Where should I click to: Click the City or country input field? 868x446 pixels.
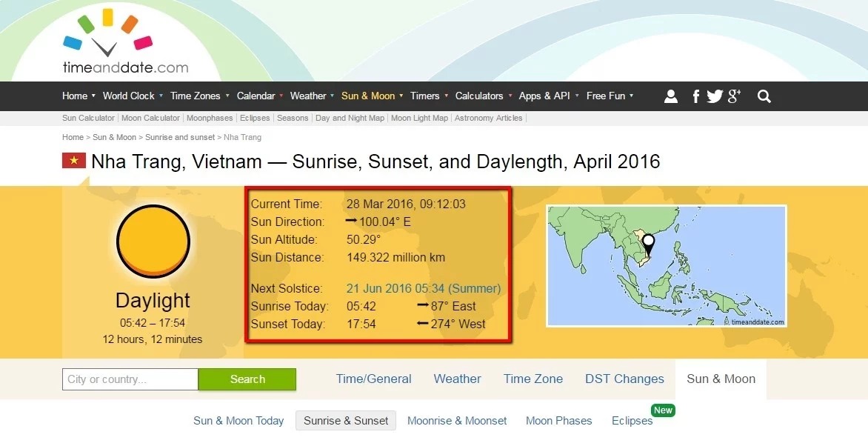130,379
